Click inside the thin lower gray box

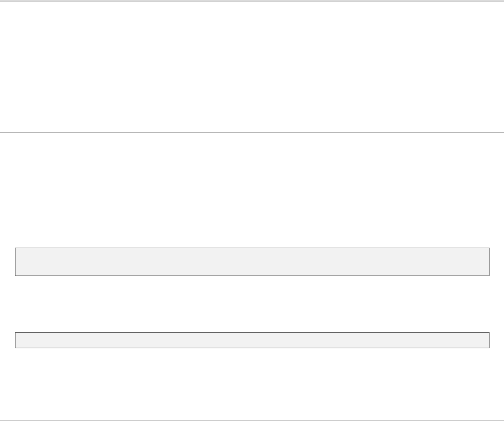pos(252,340)
